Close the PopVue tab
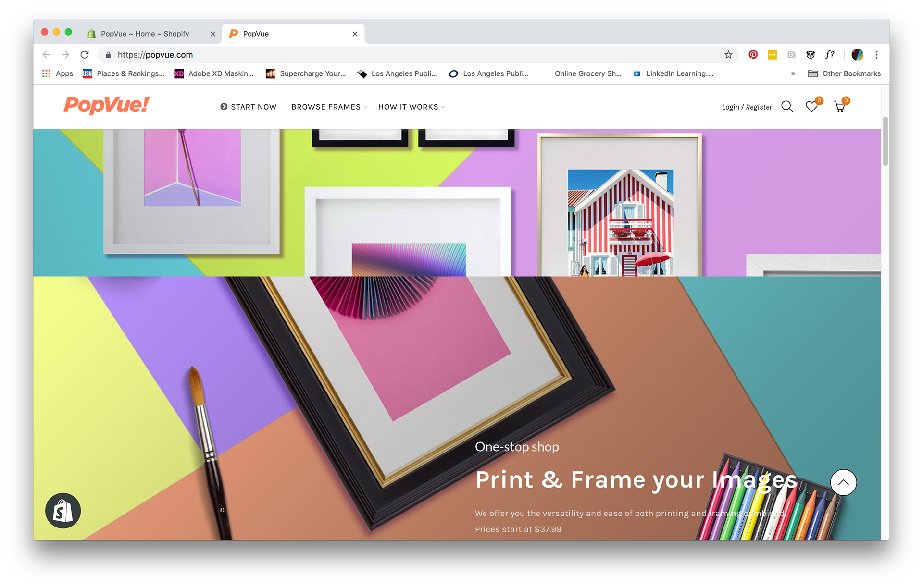 (x=355, y=34)
